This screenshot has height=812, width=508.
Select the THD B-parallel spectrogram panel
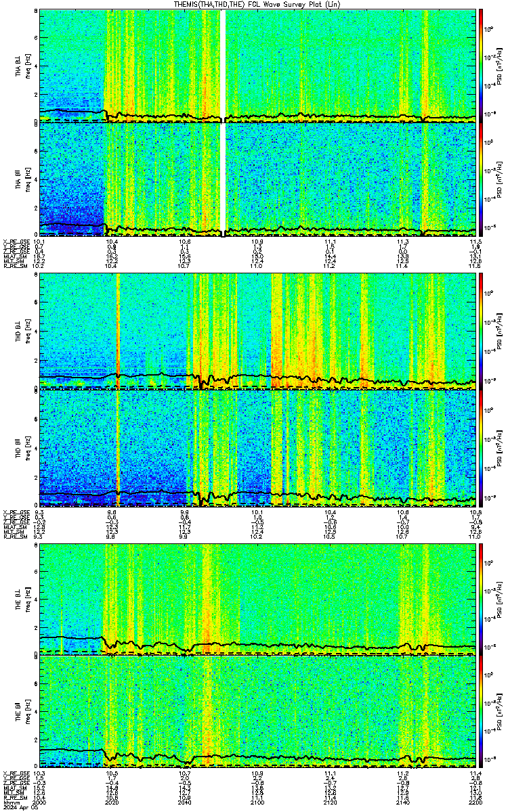[x=256, y=447]
